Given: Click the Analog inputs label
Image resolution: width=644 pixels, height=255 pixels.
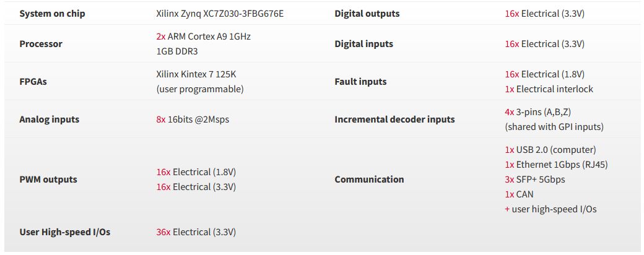Looking at the screenshot, I should click(50, 119).
